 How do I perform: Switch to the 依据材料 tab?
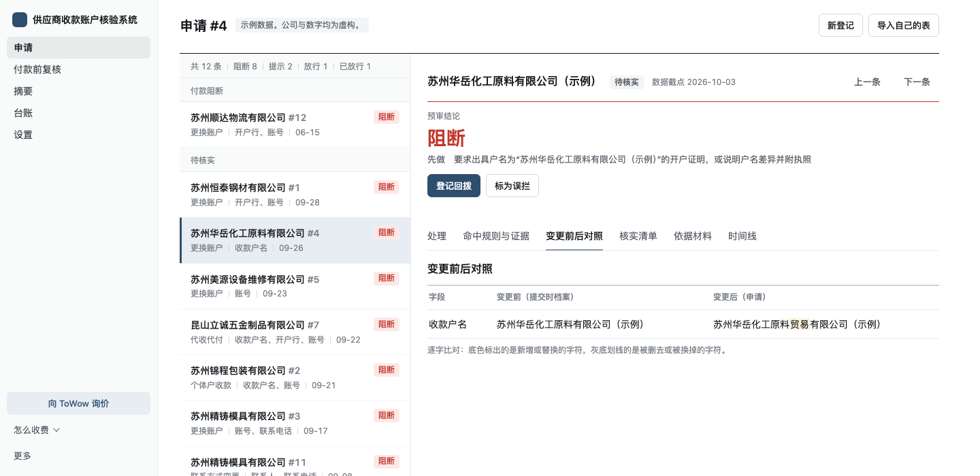point(693,236)
